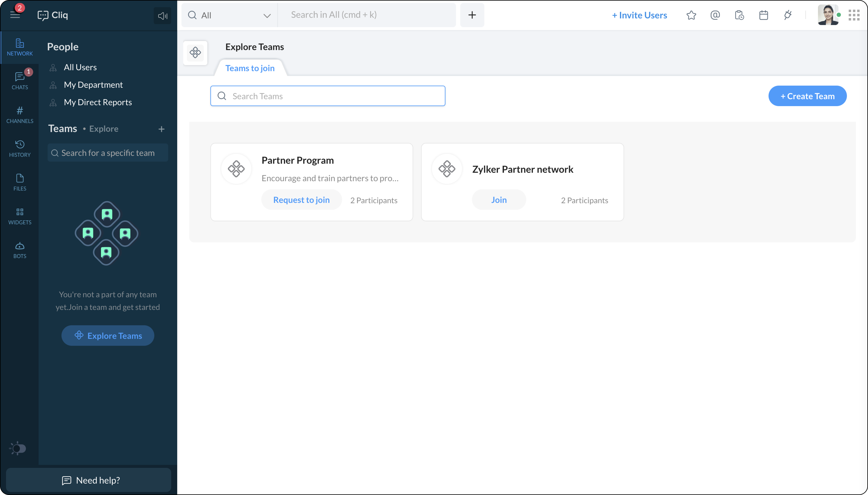Click the Search Teams input field
868x495 pixels.
[328, 96]
